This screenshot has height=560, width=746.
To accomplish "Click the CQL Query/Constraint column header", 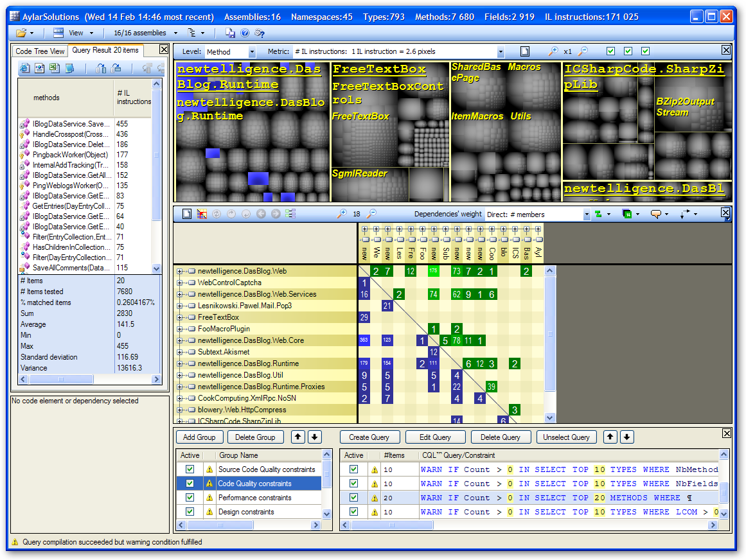I will tap(569, 455).
